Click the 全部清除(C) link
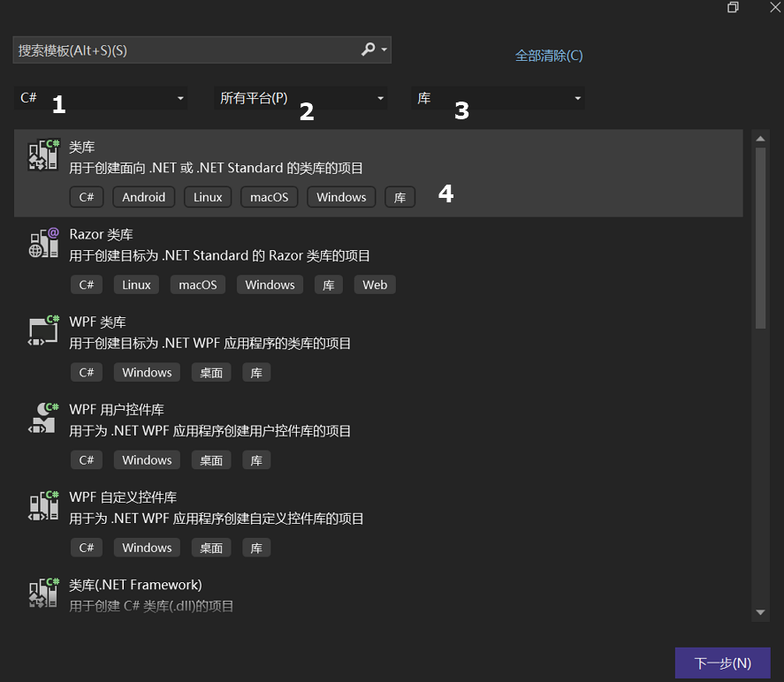This screenshot has width=784, height=682. [549, 56]
